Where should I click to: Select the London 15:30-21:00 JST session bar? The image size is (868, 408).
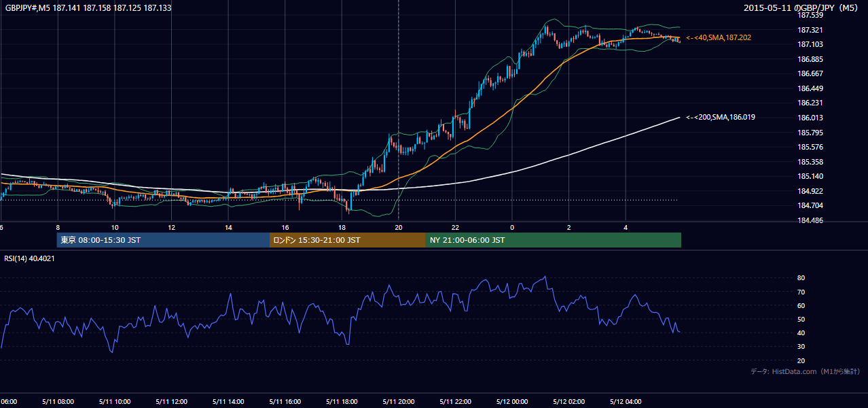pos(348,240)
